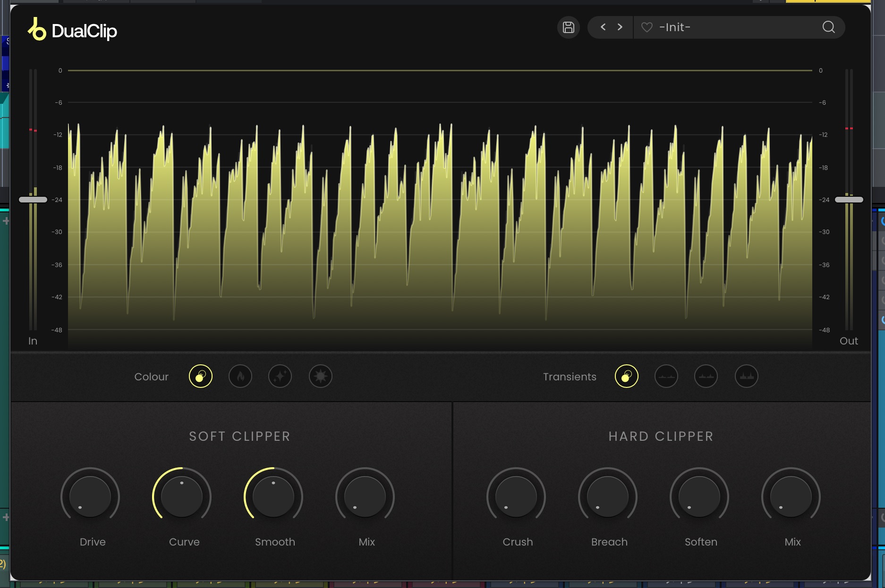Go to the previous preset arrow

click(x=603, y=27)
